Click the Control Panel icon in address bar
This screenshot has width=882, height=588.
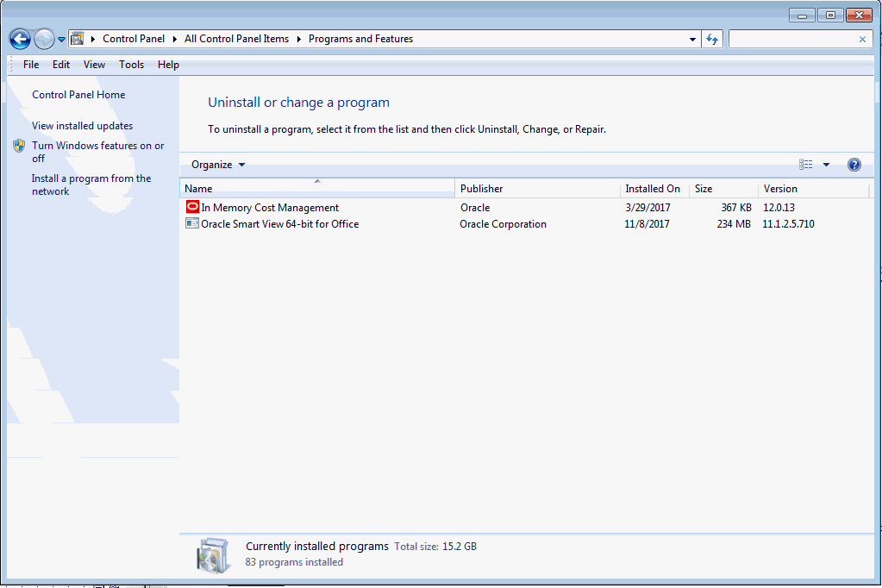(78, 39)
